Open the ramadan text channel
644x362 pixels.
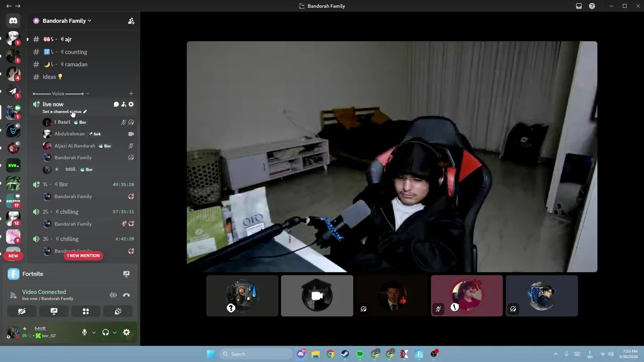point(83,64)
